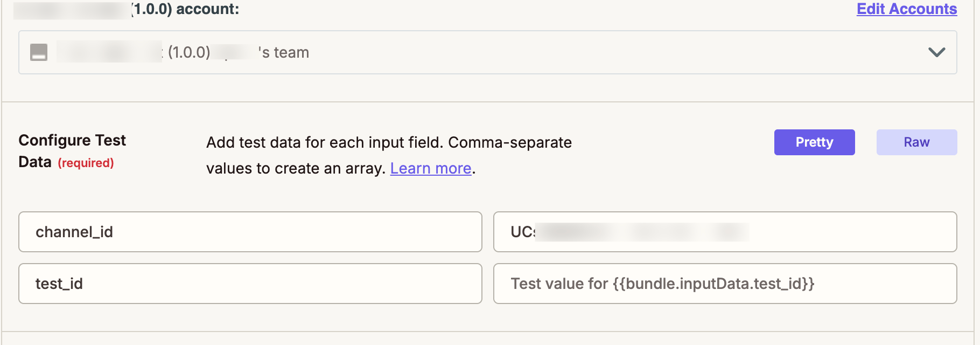The width and height of the screenshot is (980, 345).
Task: Click the channel_id key field
Action: tap(250, 232)
